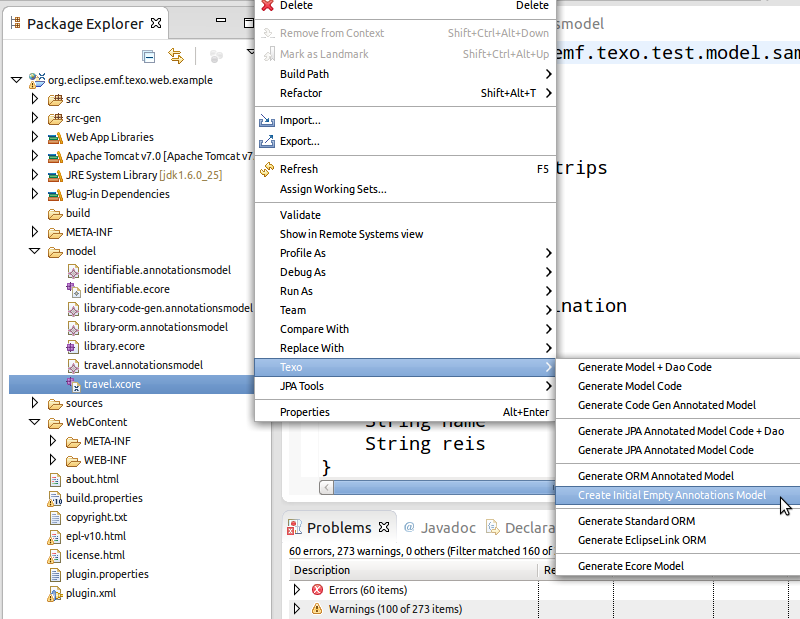Close the Package Explorer tab via X icon
Viewport: 800px width, 619px height.
pos(156,23)
